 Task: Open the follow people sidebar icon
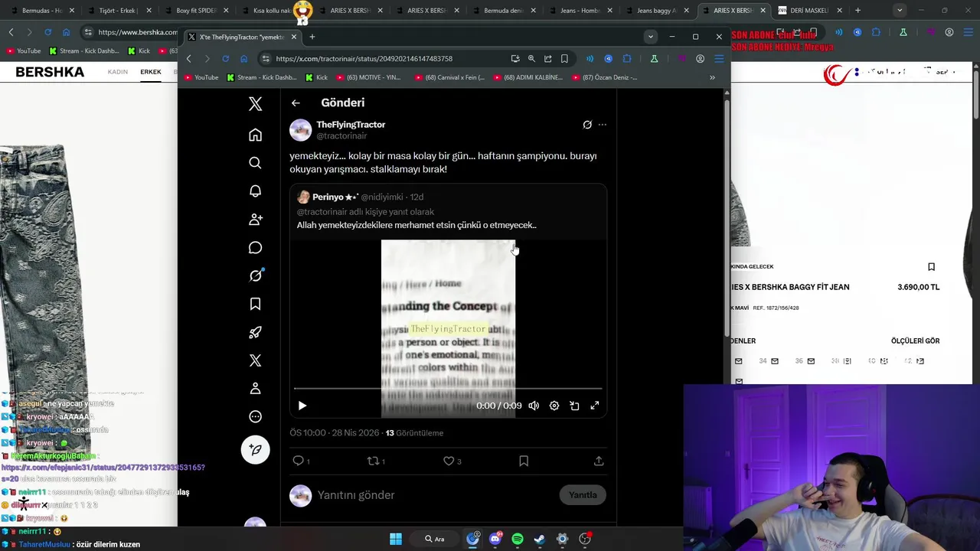(255, 220)
